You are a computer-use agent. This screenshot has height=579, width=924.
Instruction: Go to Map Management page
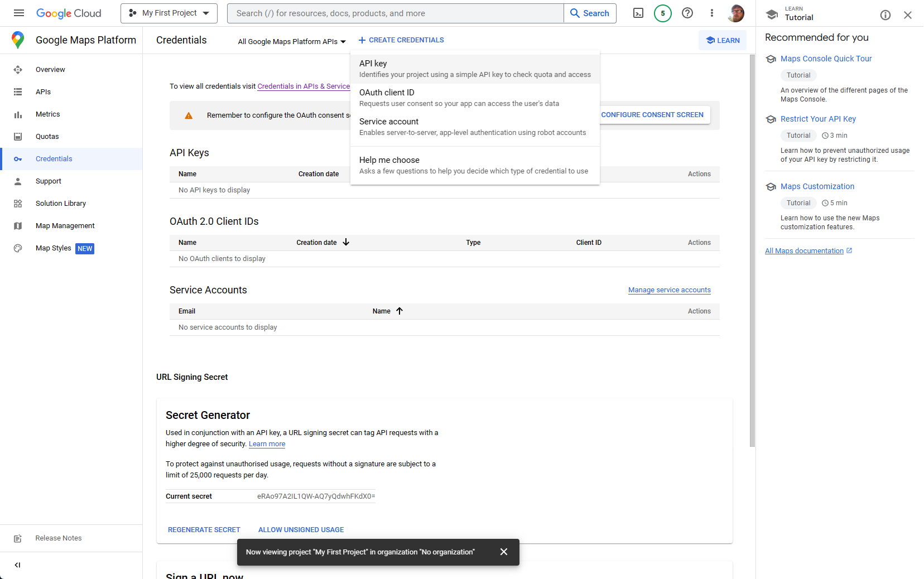tap(71, 226)
